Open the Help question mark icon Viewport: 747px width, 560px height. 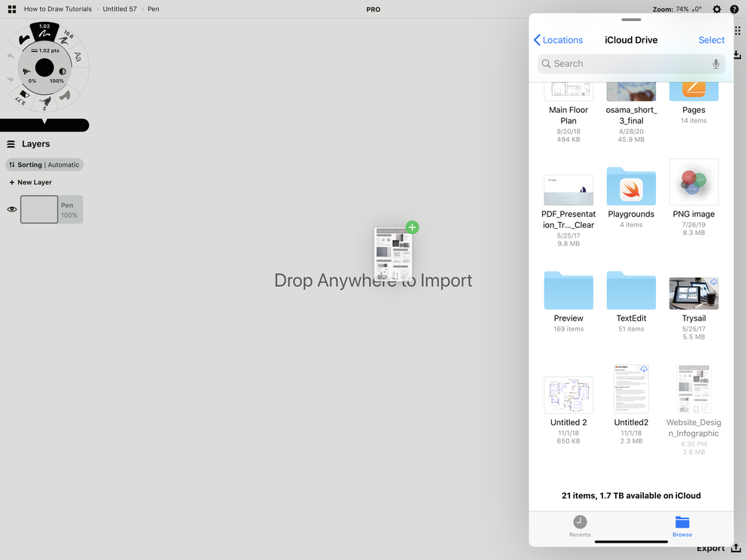(736, 9)
